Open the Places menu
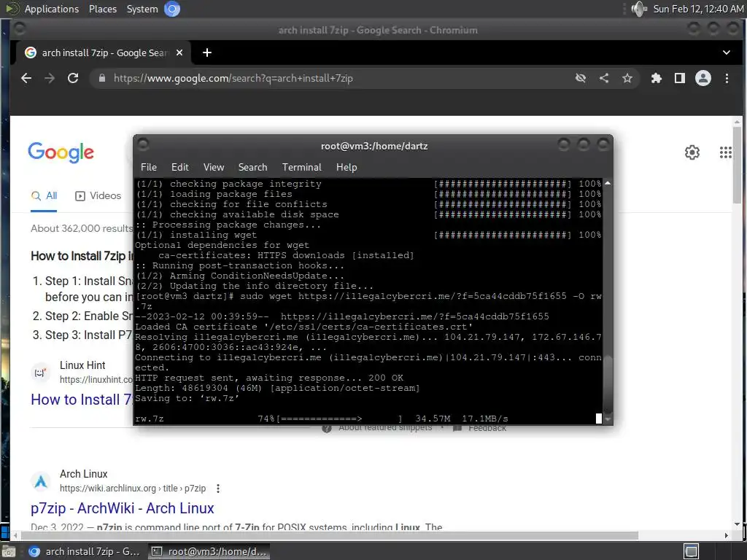Screen dimensions: 747x560 [x=103, y=9]
